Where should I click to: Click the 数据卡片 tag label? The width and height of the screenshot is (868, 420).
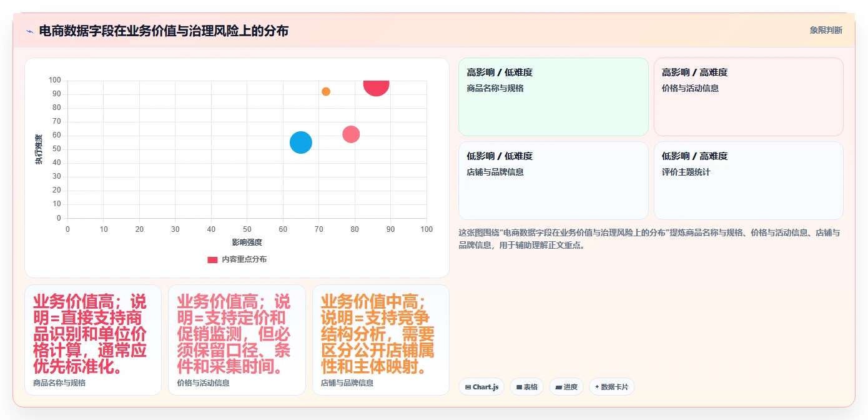coord(614,387)
